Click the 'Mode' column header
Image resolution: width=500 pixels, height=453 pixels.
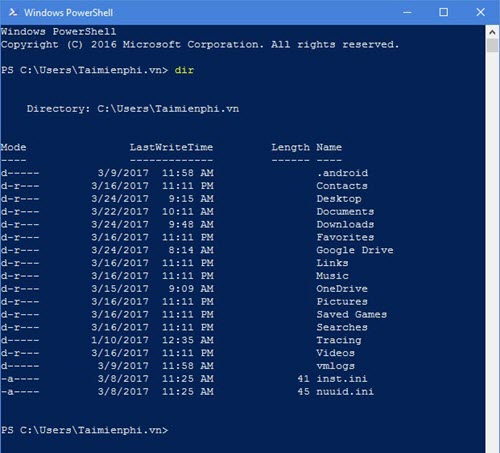click(13, 147)
